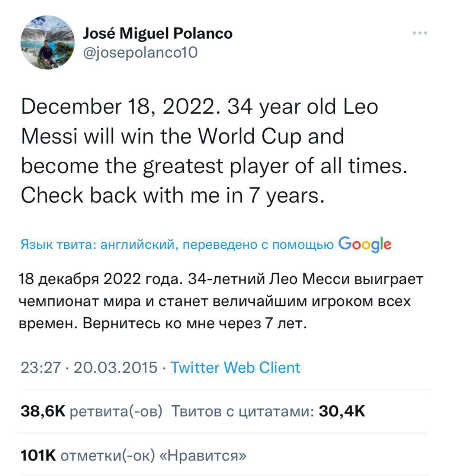Open "Твитов с цитатами: 30,4K" quote tweets

[x=268, y=411]
